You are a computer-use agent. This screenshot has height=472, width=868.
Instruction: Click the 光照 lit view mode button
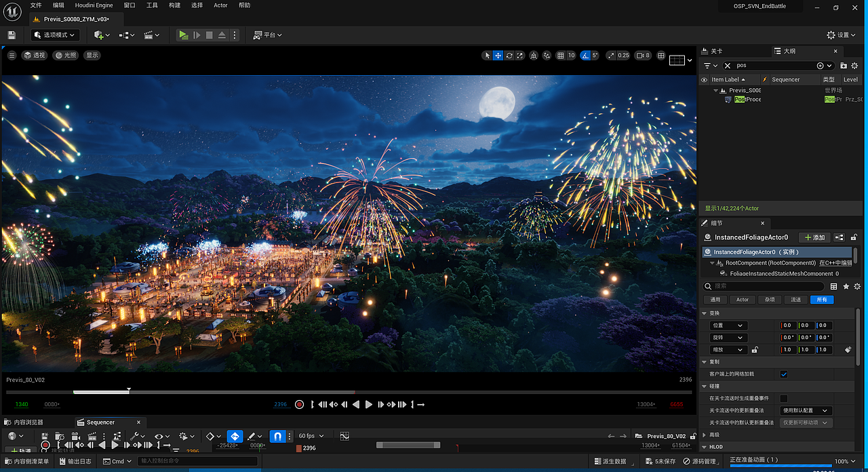(66, 55)
